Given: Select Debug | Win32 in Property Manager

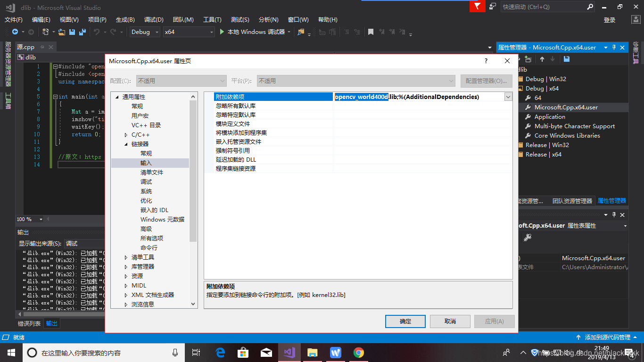Looking at the screenshot, I should point(546,79).
